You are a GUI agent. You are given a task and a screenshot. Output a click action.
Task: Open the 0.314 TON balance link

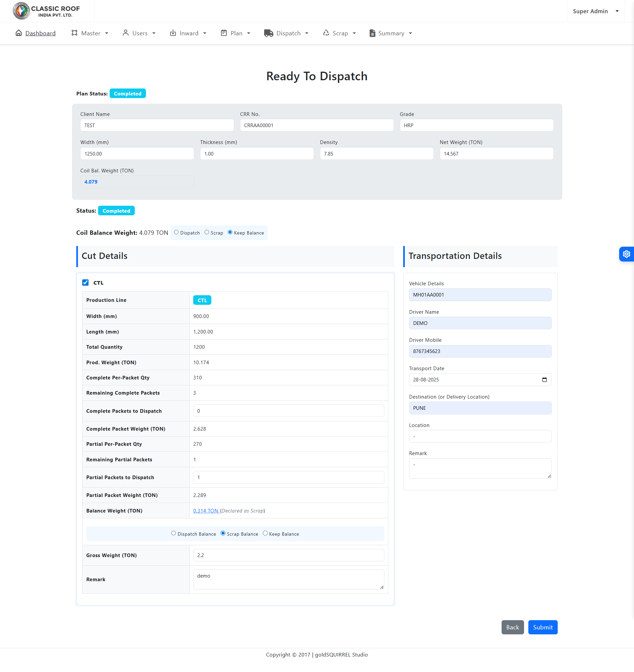click(206, 511)
